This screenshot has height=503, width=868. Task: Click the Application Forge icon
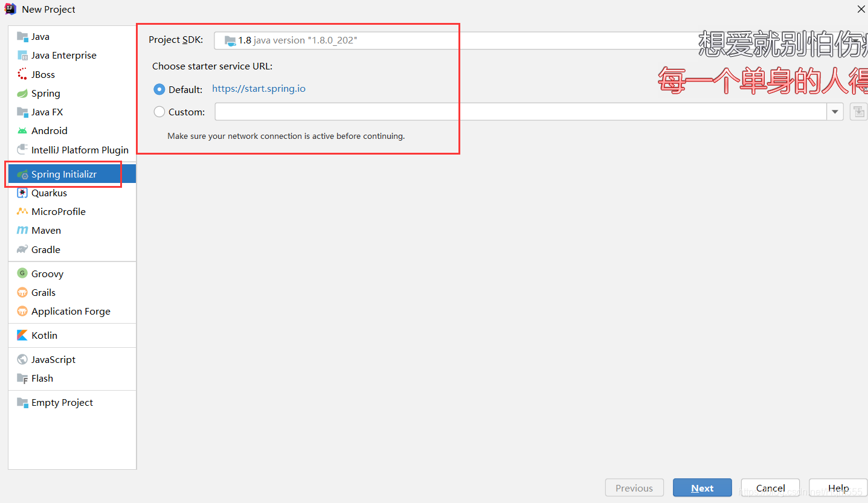22,312
